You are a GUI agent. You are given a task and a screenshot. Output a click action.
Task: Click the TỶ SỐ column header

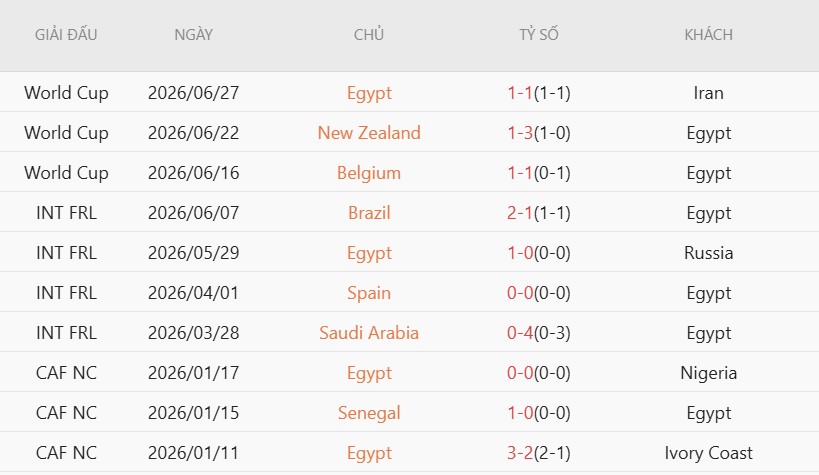[539, 34]
